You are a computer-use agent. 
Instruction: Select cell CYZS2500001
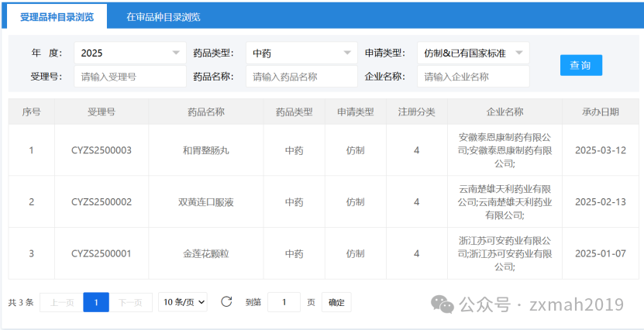click(x=102, y=253)
